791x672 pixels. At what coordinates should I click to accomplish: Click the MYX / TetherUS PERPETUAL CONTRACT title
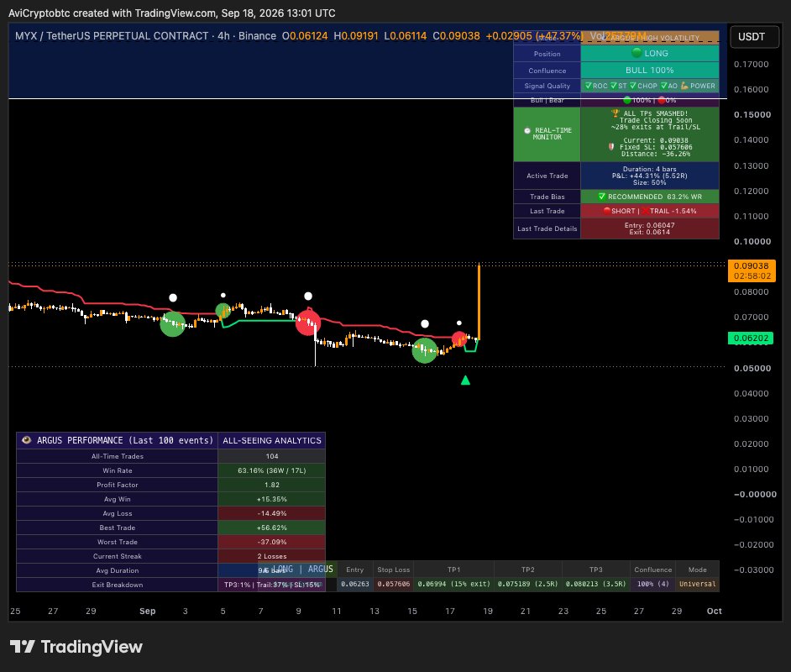click(112, 36)
